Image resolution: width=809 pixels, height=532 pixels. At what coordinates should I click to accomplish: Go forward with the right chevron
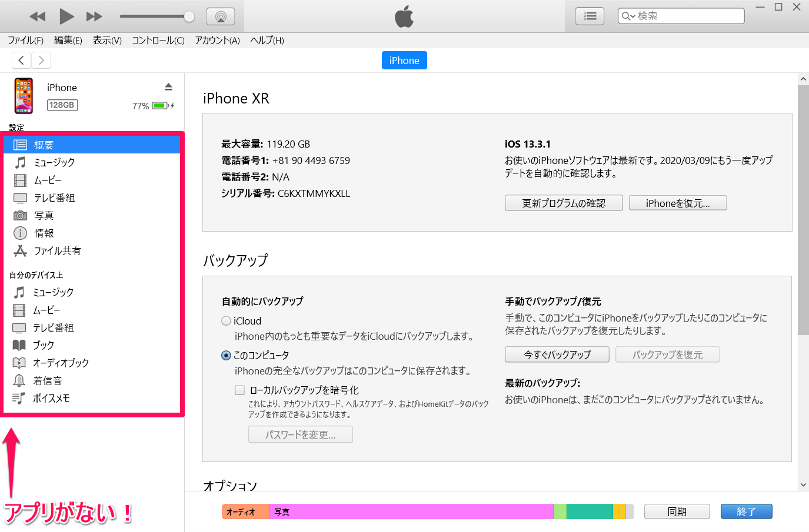click(x=41, y=60)
